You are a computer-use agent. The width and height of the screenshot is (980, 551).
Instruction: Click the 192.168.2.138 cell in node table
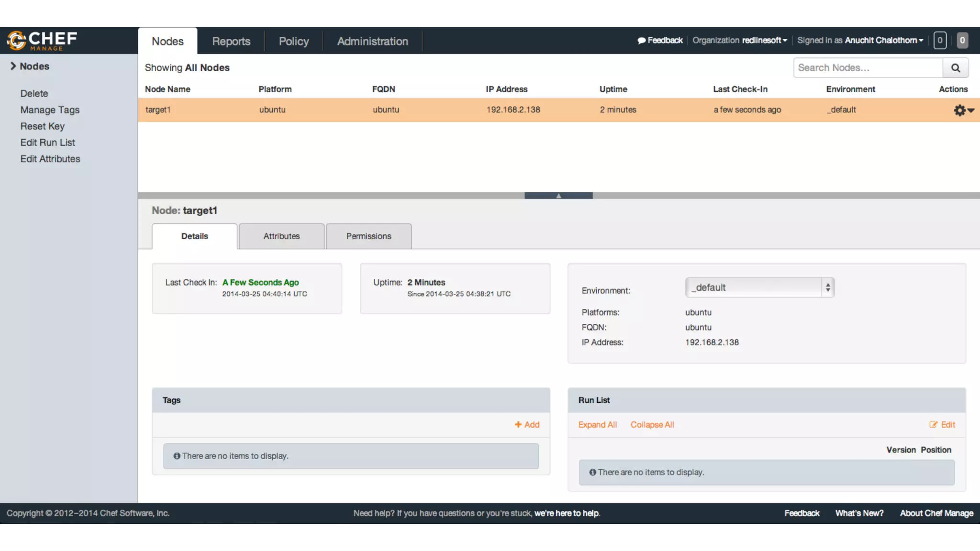513,110
